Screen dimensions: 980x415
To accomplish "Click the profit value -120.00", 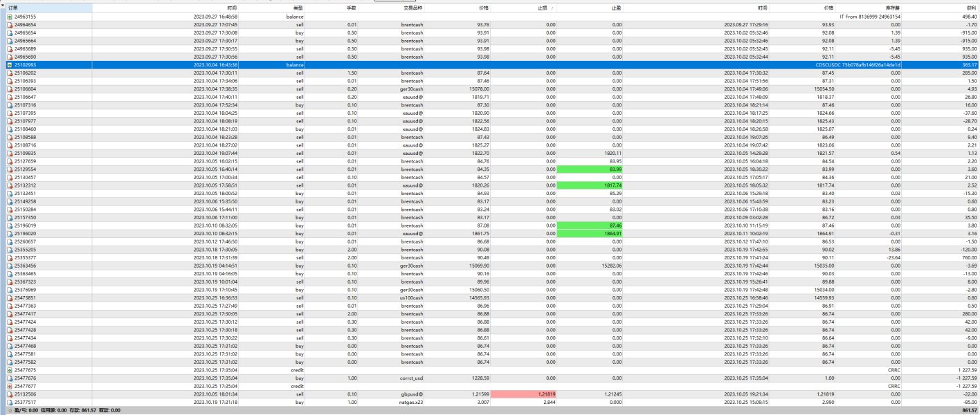I will pos(968,250).
